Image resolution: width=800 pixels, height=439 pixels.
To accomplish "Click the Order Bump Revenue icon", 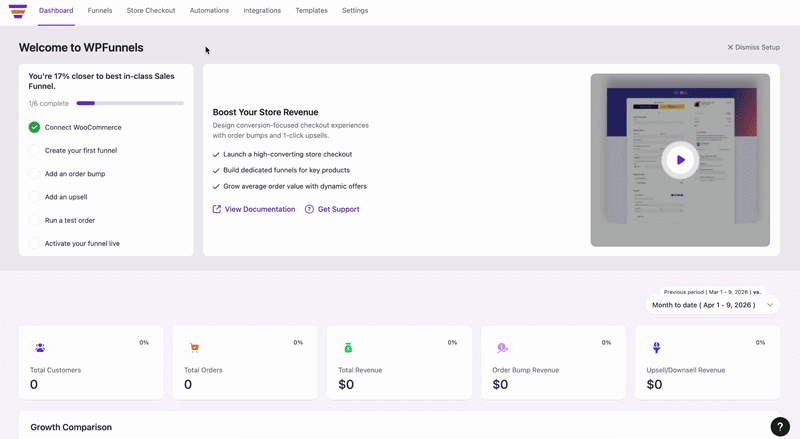I will [x=502, y=348].
